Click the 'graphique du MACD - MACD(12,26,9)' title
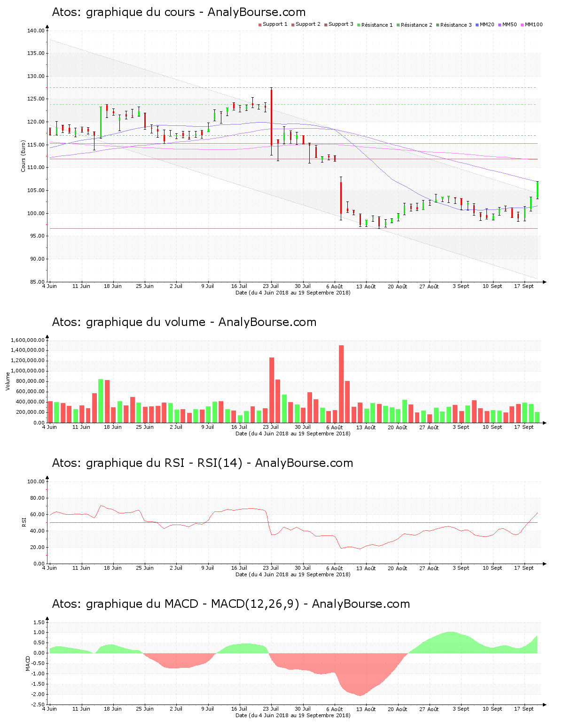This screenshot has height=728, width=564. pos(231,604)
